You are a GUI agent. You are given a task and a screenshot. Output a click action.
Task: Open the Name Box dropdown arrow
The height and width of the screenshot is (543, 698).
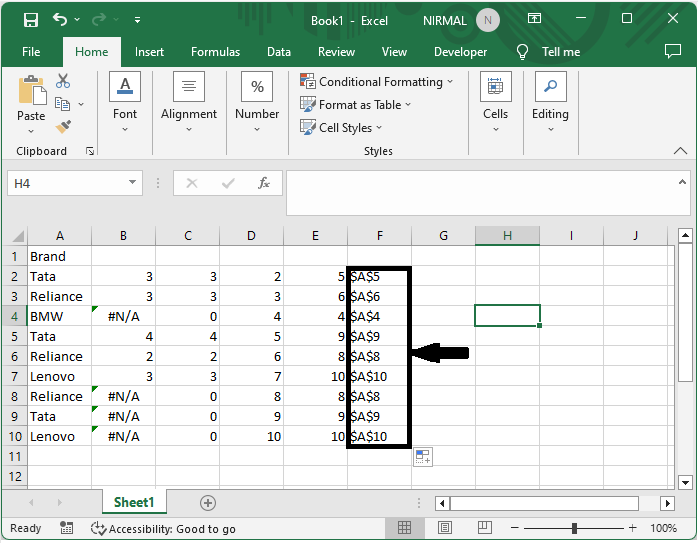point(133,184)
